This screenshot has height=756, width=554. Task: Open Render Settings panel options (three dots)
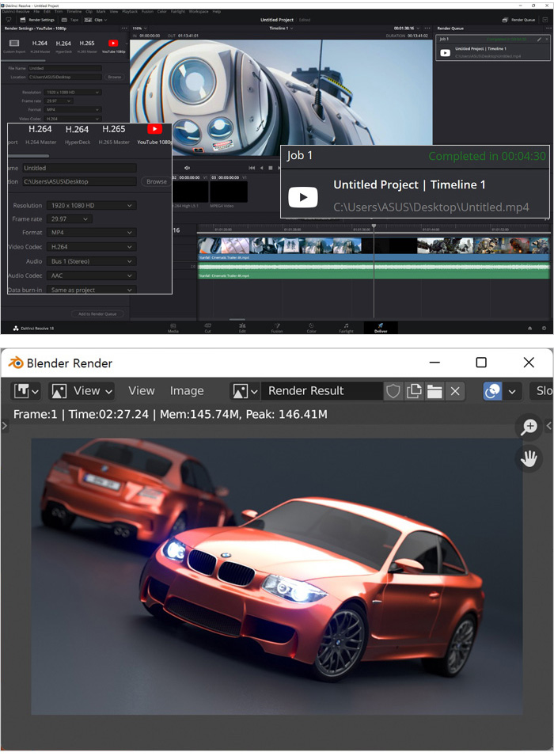point(124,28)
